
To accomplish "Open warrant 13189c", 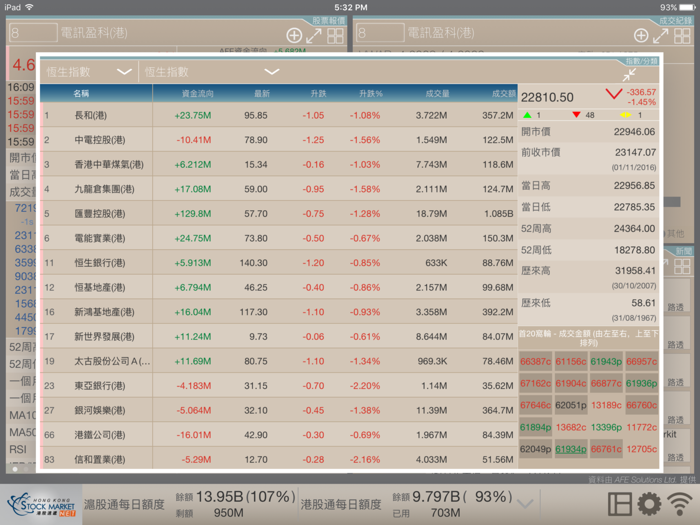I will [606, 405].
